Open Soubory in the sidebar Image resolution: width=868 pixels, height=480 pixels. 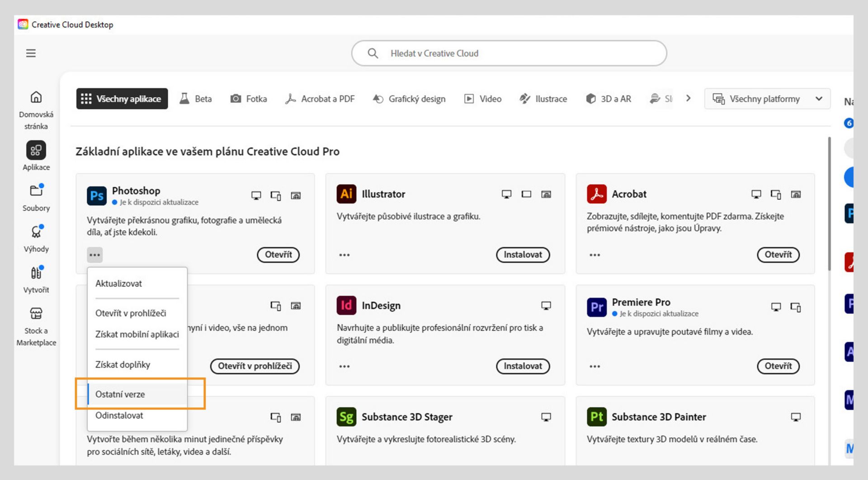36,198
